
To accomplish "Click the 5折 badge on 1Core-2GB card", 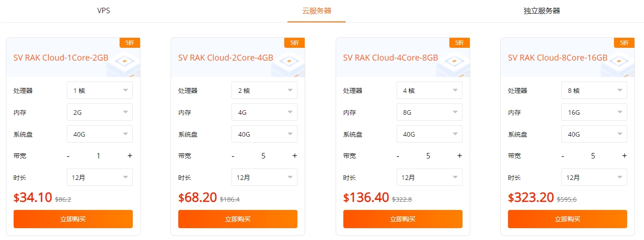I will (x=130, y=43).
